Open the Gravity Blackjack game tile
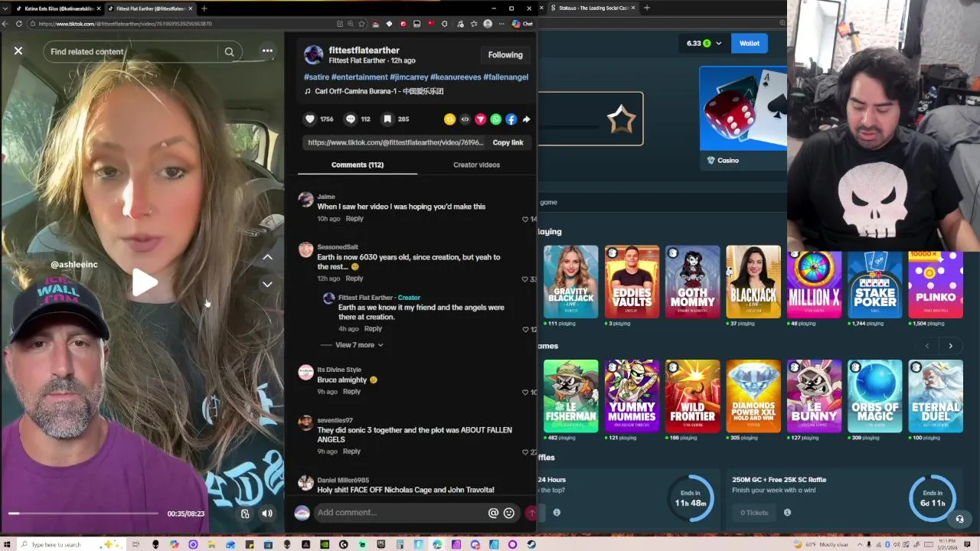The height and width of the screenshot is (551, 980). pos(570,282)
